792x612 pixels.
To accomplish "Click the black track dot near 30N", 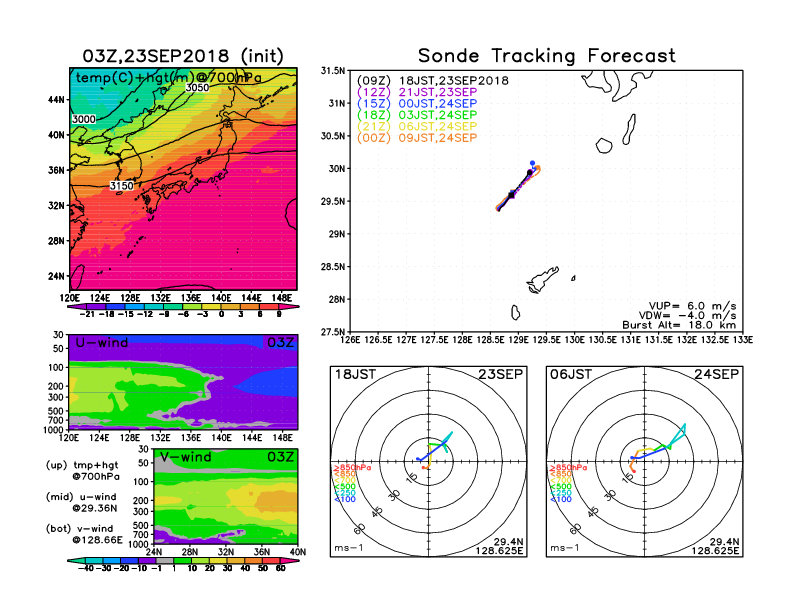I will click(530, 173).
